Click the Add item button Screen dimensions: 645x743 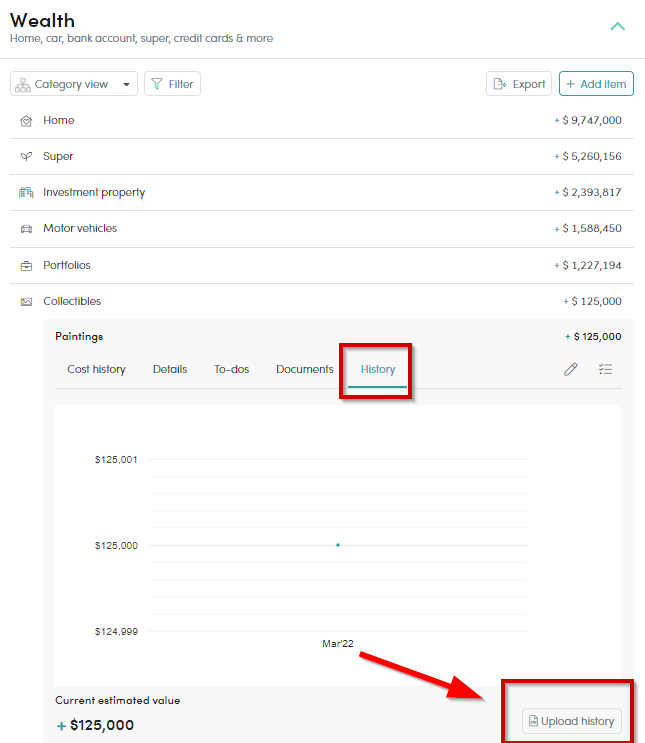pos(596,84)
